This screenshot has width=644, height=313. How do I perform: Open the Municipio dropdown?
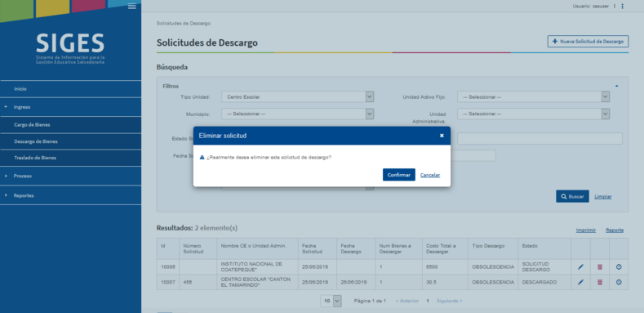tap(297, 114)
